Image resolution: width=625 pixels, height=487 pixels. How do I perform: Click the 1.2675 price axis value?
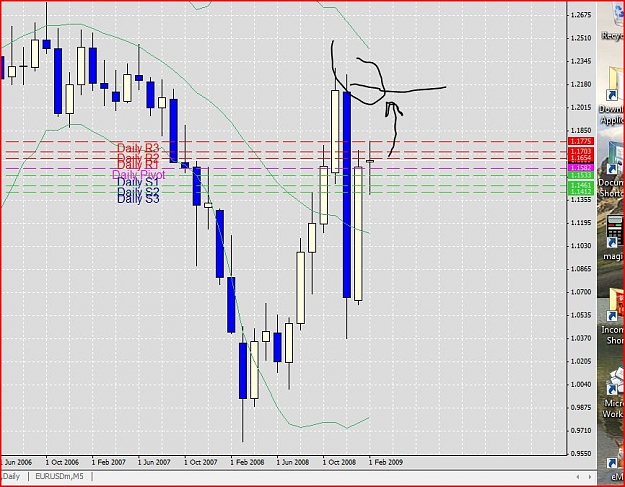coord(581,15)
